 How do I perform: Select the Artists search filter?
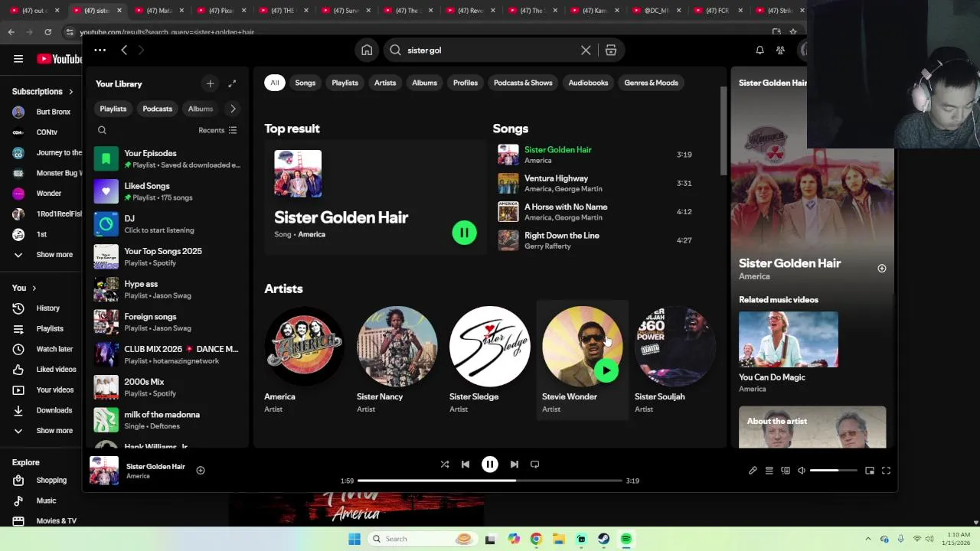coord(385,83)
